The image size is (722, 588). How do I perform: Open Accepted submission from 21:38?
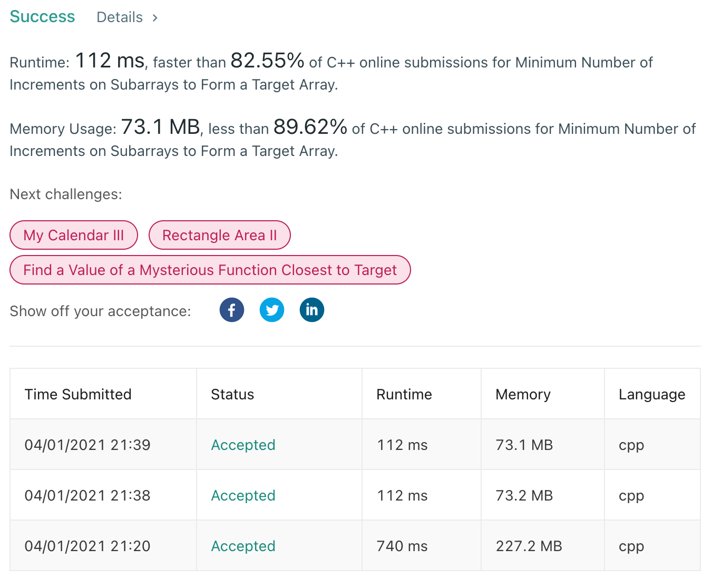[243, 495]
